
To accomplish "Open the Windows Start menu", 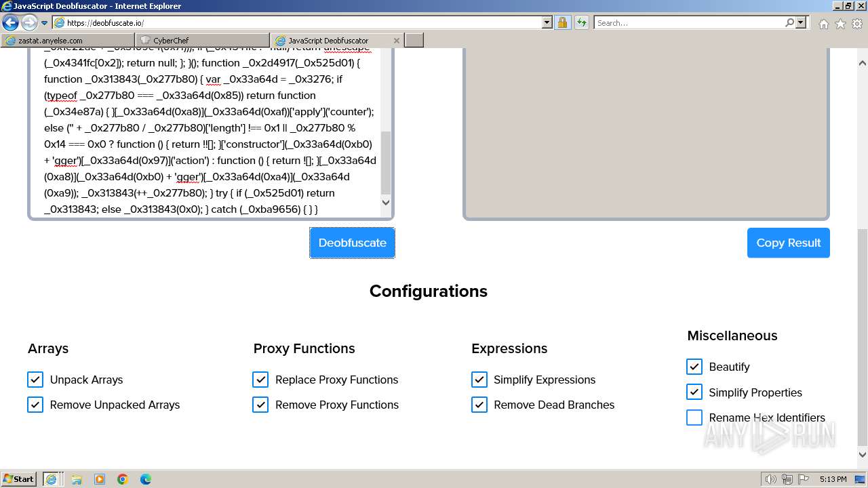I will [x=19, y=479].
